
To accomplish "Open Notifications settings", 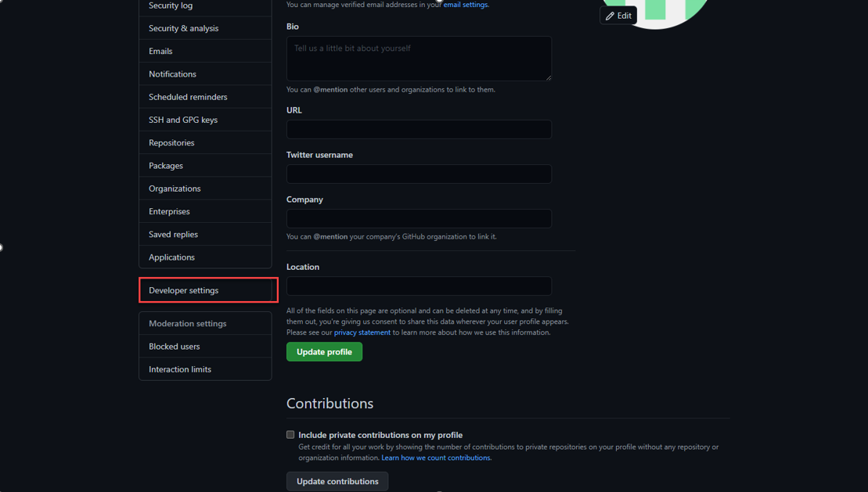I will click(205, 74).
